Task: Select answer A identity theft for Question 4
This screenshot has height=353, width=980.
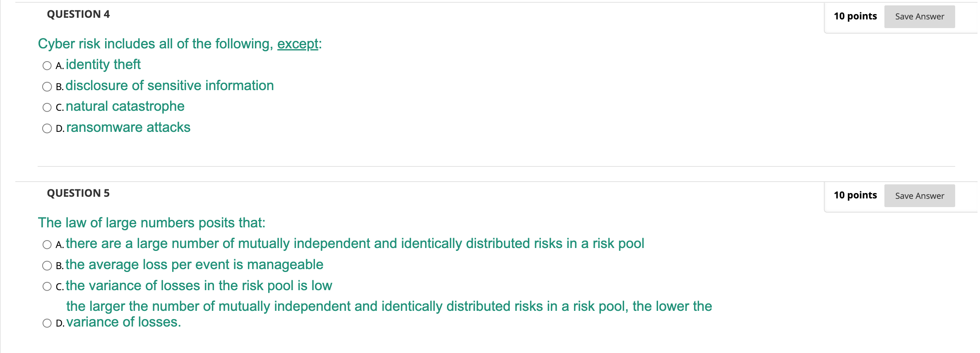Action: coord(47,65)
